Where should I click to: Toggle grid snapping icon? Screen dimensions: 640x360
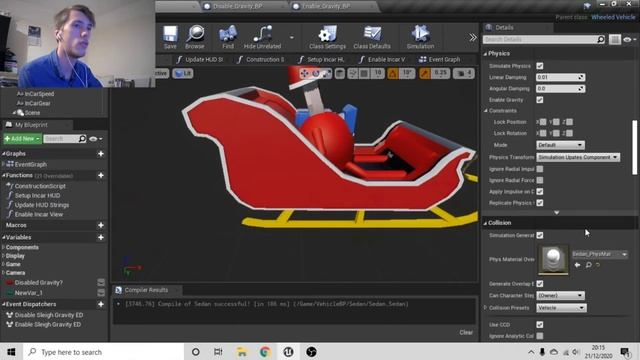364,73
